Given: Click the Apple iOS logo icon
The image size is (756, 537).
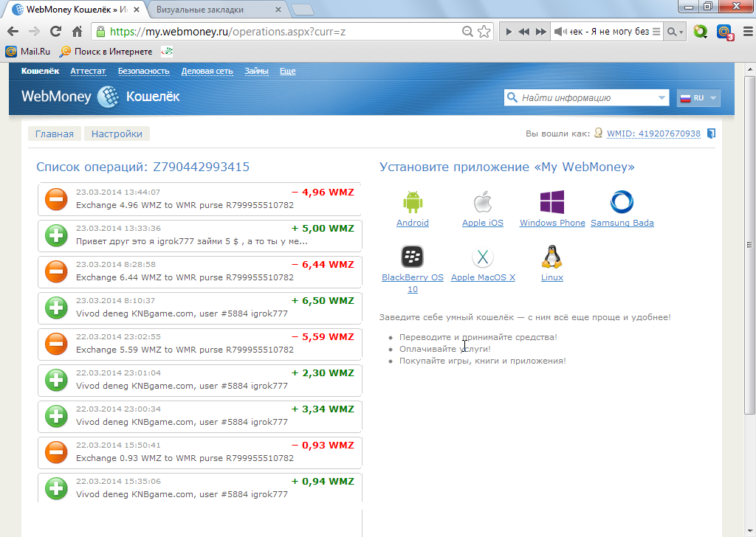Looking at the screenshot, I should click(x=483, y=202).
